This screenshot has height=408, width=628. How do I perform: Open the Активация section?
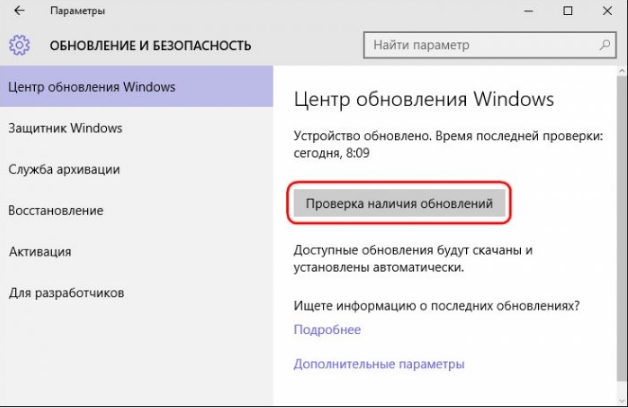(40, 252)
